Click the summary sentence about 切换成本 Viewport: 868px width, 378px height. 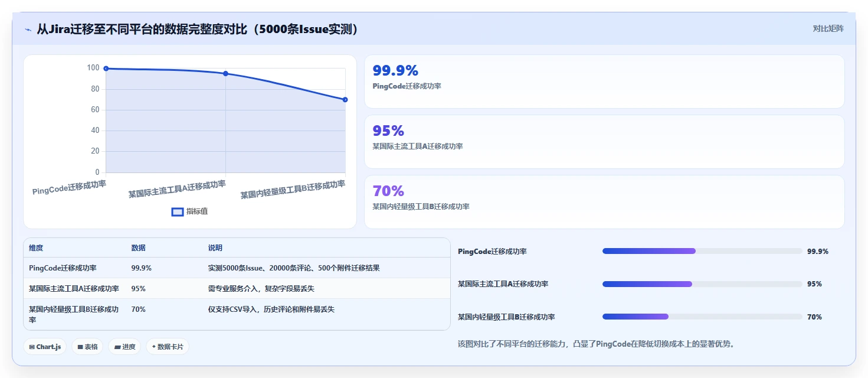point(596,344)
